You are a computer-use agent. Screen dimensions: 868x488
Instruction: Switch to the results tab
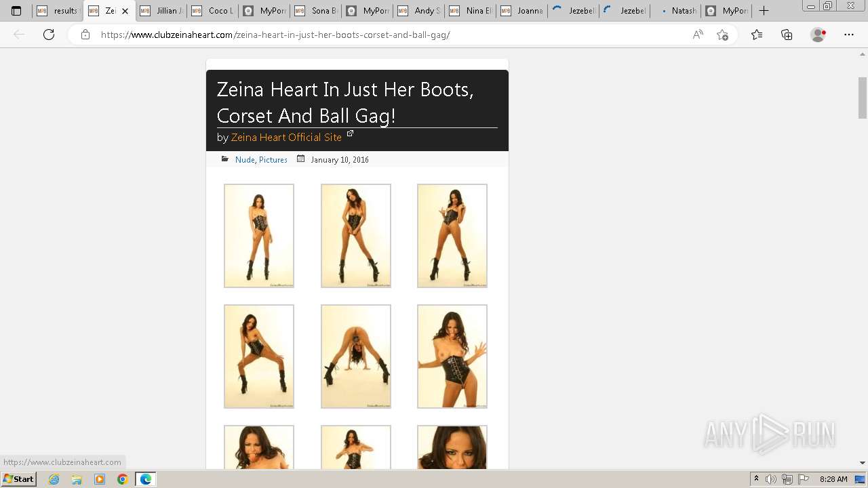click(x=57, y=11)
